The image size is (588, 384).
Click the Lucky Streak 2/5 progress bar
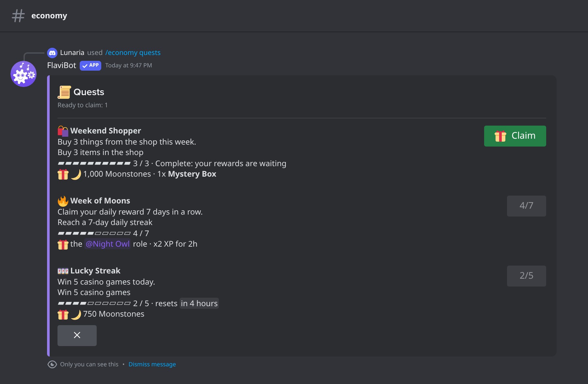(x=94, y=303)
